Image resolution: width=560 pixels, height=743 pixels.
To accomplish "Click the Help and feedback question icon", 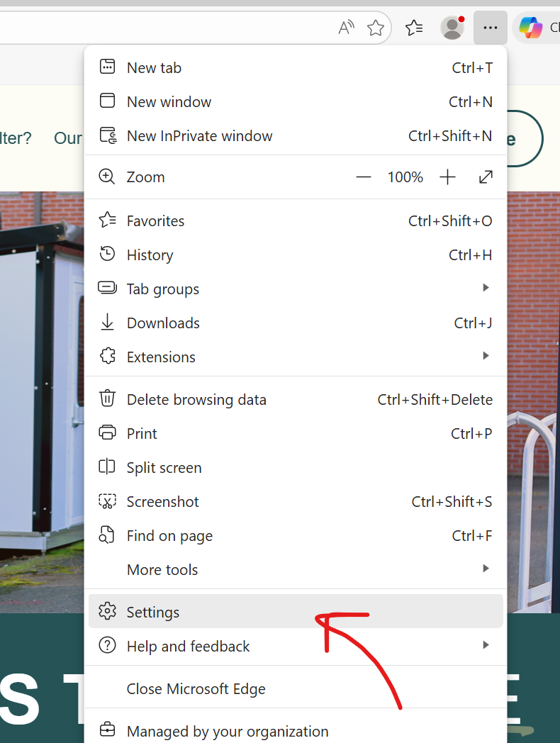I will [x=107, y=645].
